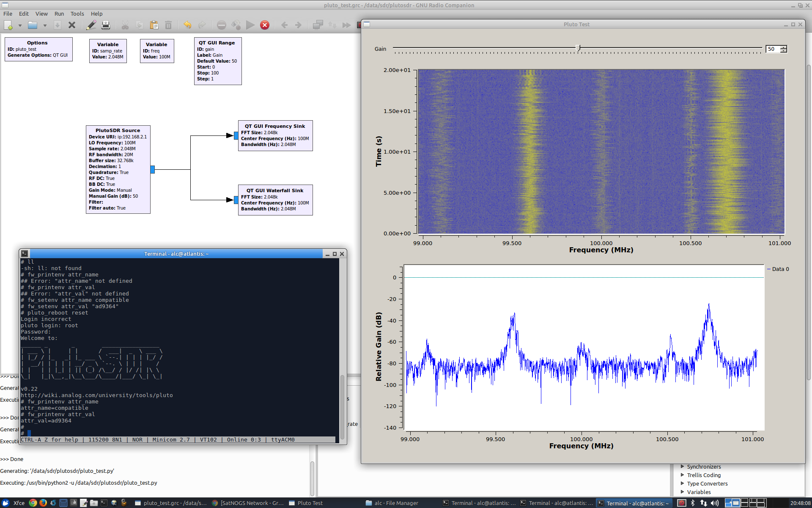The height and width of the screenshot is (508, 812).
Task: Open the Bluetooth tray icon
Action: 693,503
